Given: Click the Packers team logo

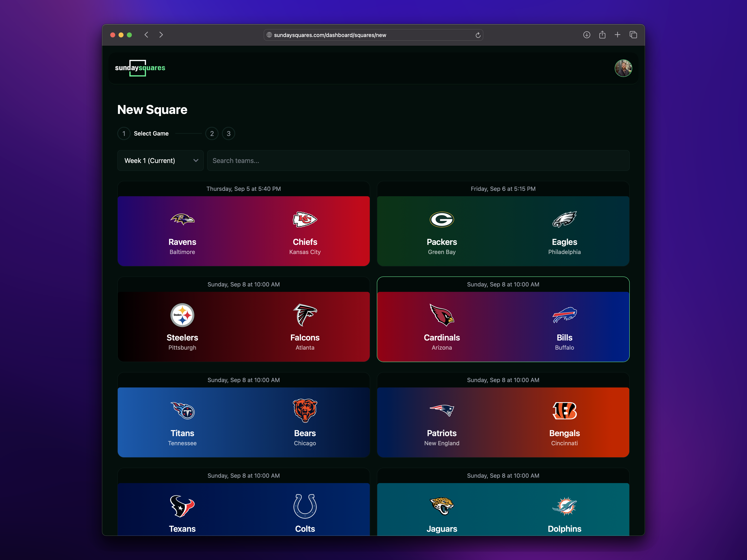Looking at the screenshot, I should click(x=442, y=220).
